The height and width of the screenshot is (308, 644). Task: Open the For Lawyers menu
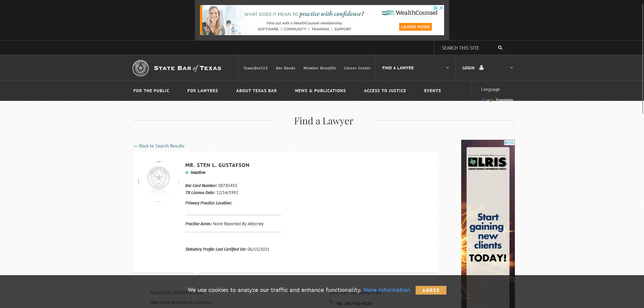coord(203,91)
